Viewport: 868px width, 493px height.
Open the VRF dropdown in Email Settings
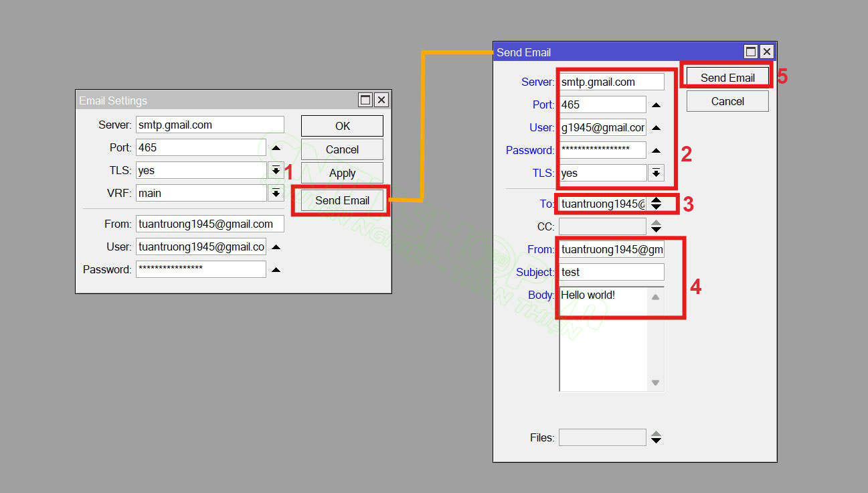(x=276, y=194)
